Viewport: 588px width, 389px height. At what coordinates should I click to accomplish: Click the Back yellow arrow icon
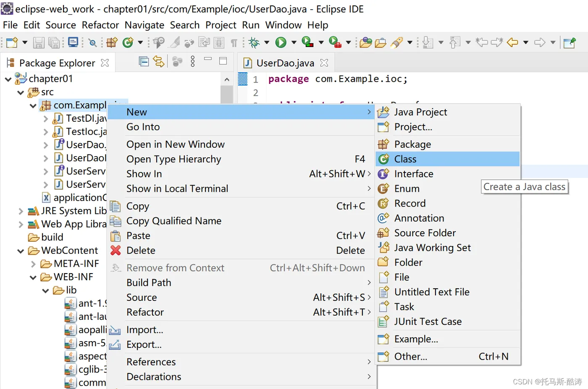point(512,42)
